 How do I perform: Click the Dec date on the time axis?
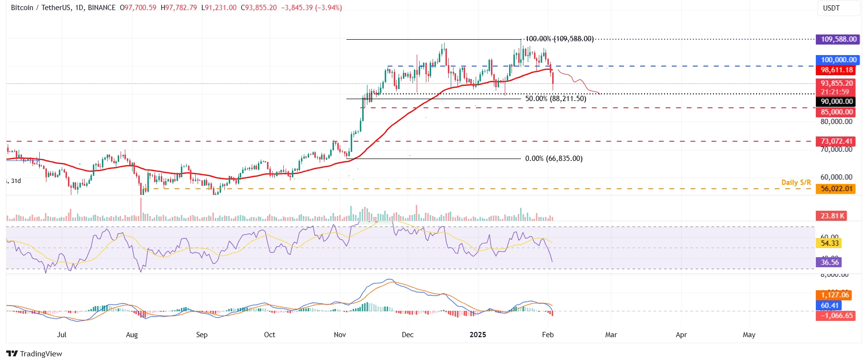pyautogui.click(x=408, y=335)
